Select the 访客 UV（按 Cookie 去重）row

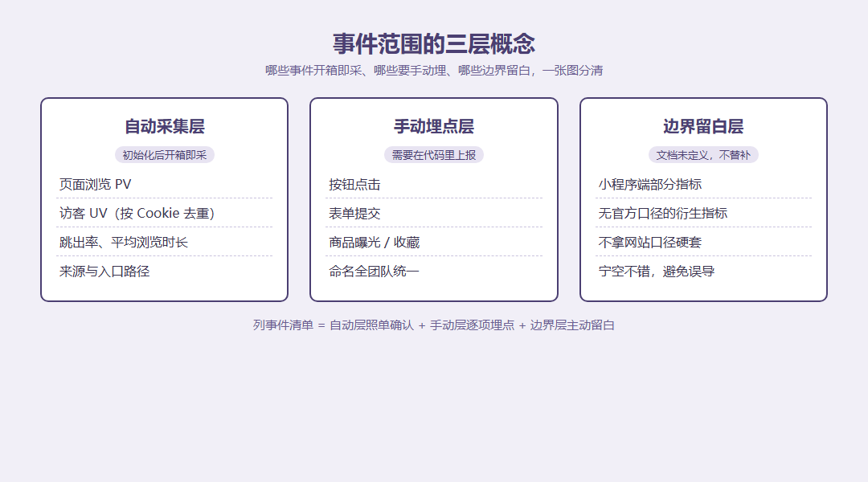pyautogui.click(x=165, y=213)
